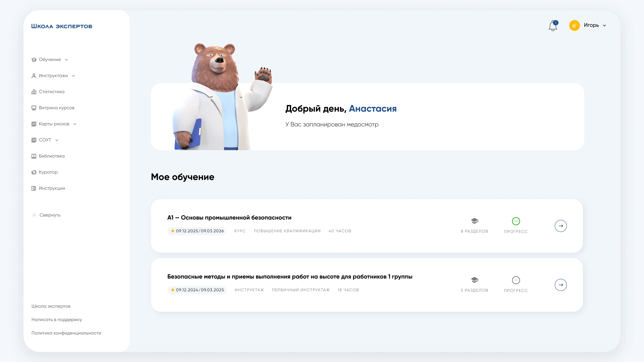Click the Библиотека book icon
The width and height of the screenshot is (644, 362).
[34, 156]
